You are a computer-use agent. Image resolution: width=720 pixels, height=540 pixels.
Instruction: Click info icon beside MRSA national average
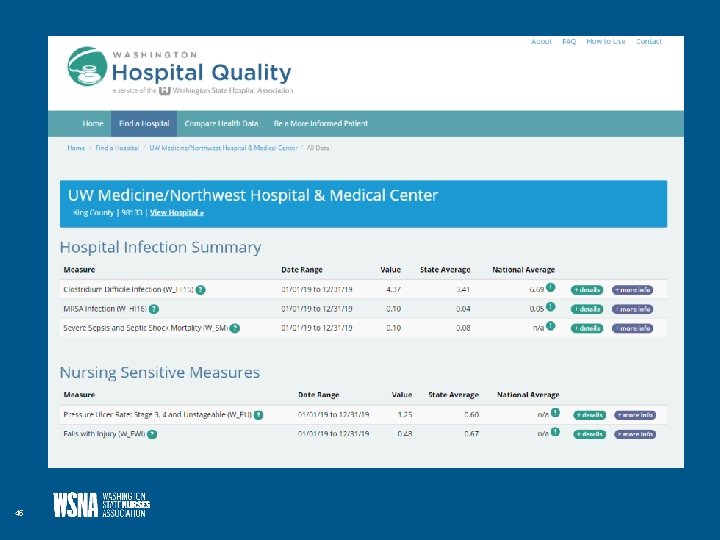click(551, 306)
